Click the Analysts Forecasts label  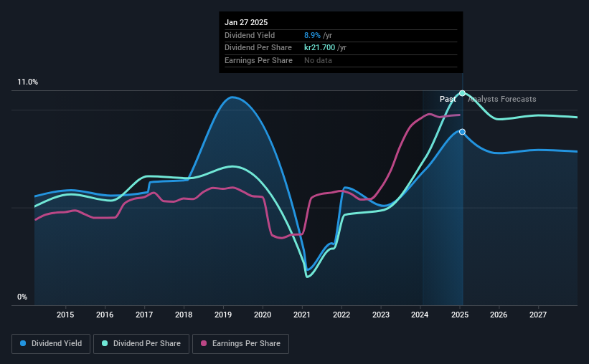[x=502, y=99]
